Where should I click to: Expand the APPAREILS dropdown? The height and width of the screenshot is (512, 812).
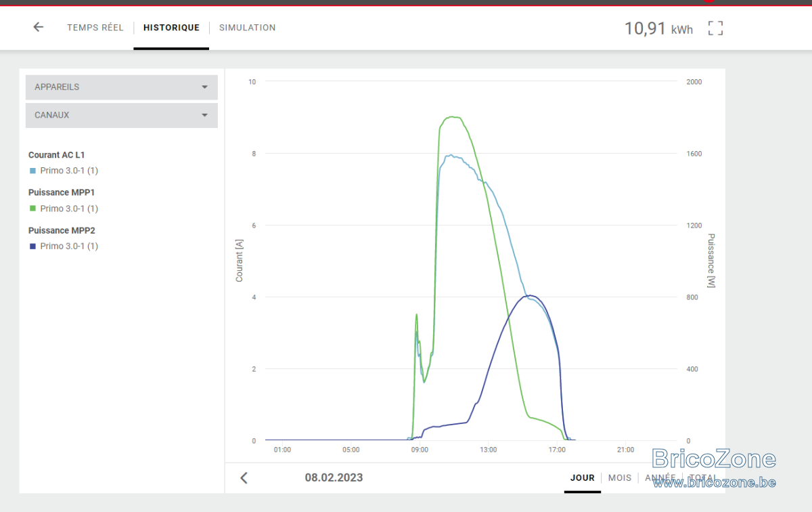122,87
